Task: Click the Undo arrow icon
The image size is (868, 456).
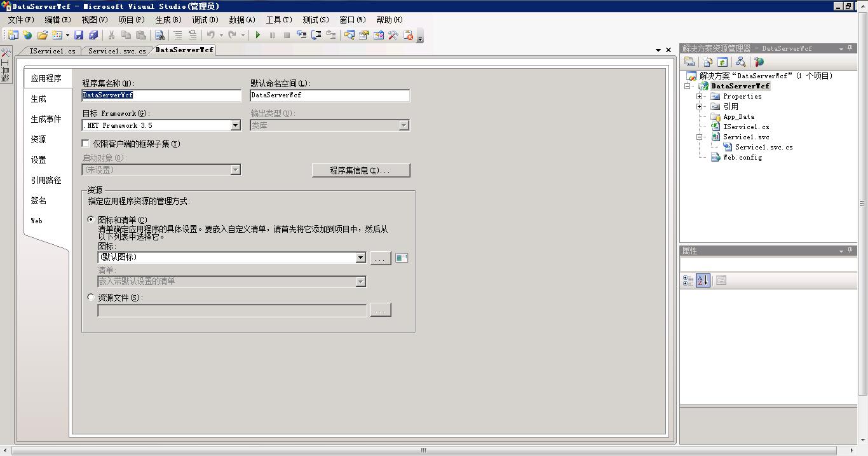Action: point(210,36)
